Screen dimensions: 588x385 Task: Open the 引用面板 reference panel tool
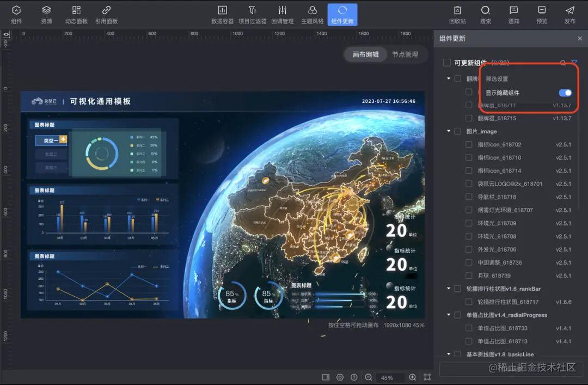coord(106,15)
